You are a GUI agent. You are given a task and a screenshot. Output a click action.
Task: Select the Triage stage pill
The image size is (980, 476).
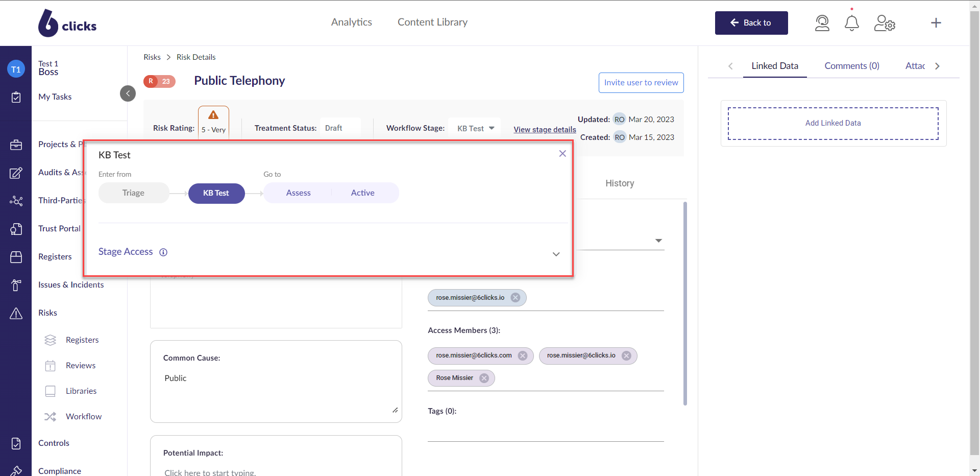(133, 193)
